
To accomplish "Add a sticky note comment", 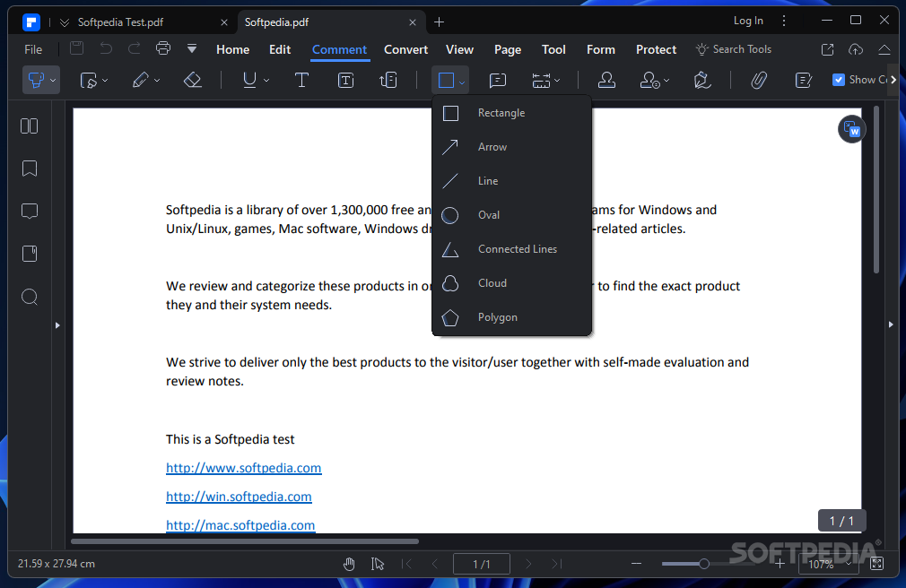I will point(498,81).
